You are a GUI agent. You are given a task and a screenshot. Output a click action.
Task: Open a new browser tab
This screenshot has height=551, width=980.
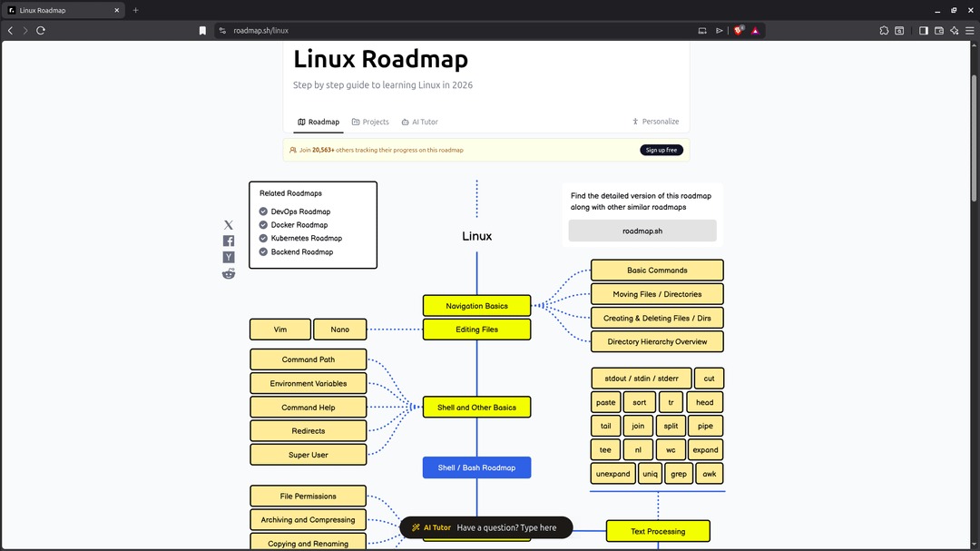[135, 10]
